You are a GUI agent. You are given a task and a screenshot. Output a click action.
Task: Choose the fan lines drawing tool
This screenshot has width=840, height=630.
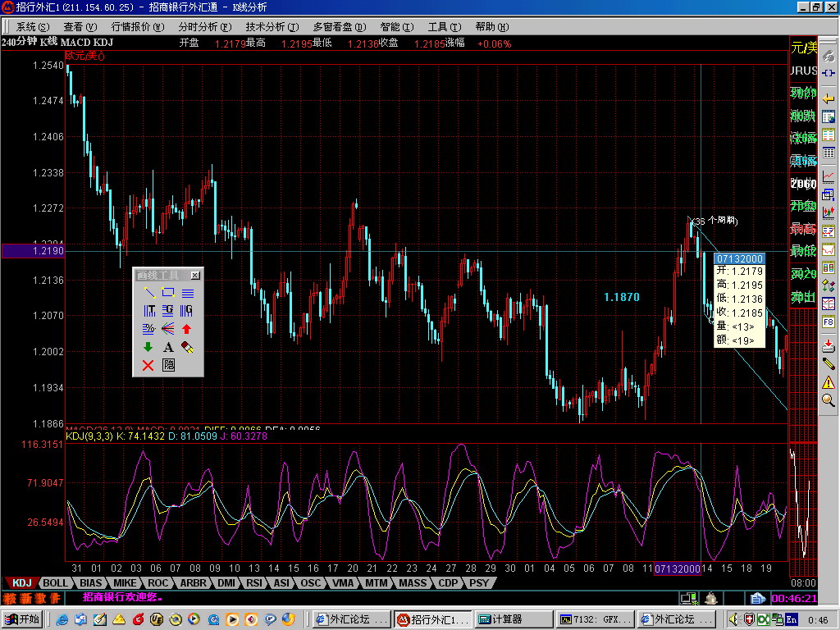point(168,329)
